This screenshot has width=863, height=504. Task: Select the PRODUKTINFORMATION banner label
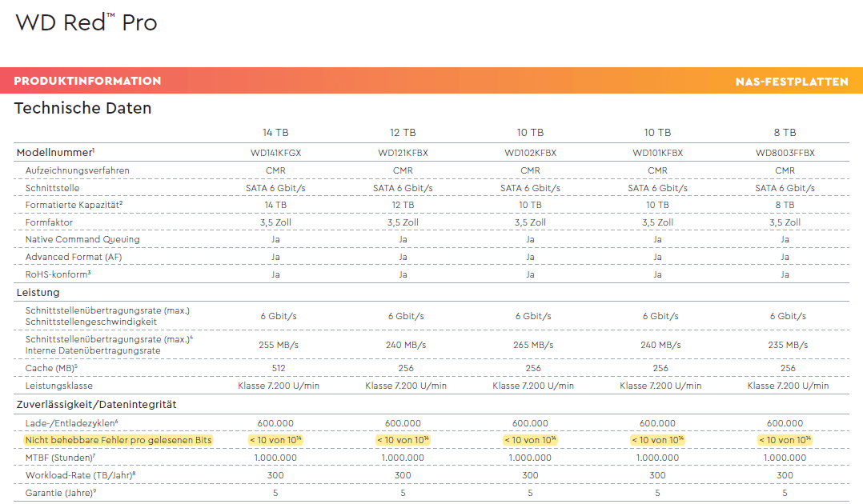click(87, 81)
